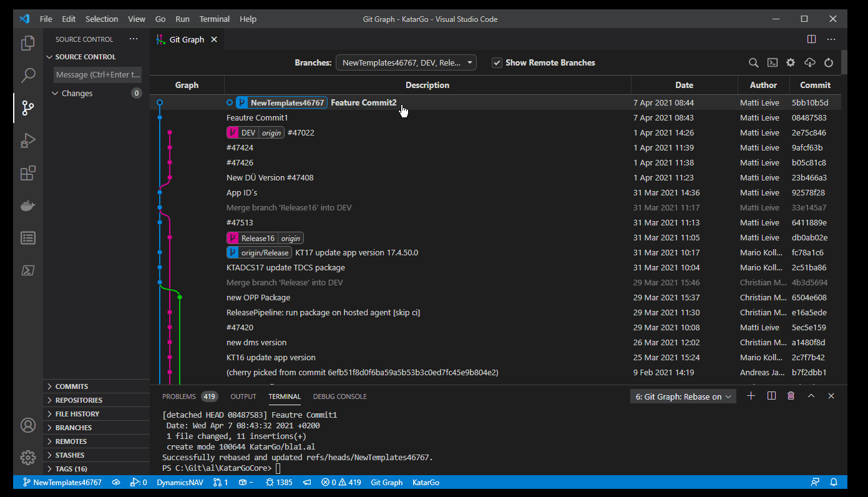Open the Terminal menu
The image size is (868, 497).
215,19
